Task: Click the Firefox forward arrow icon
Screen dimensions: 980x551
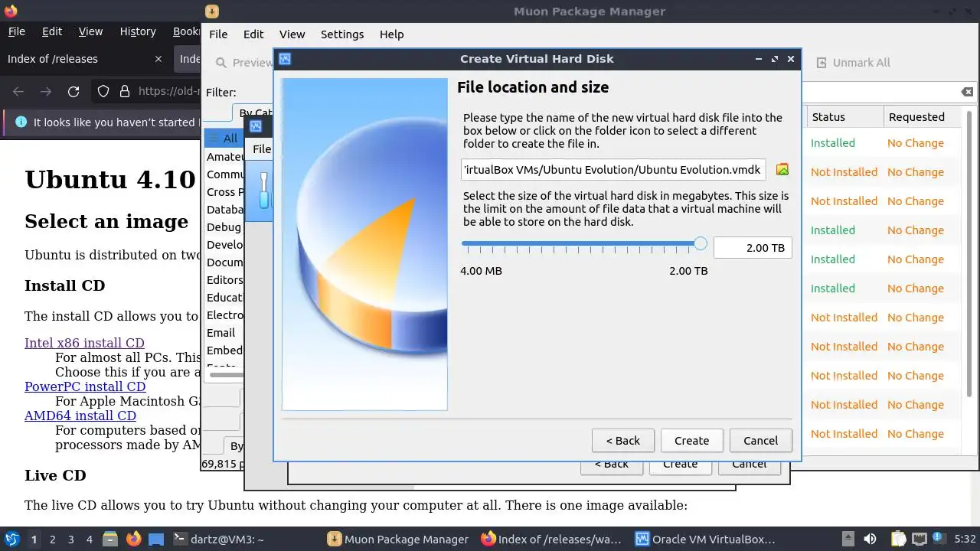Action: (x=46, y=91)
